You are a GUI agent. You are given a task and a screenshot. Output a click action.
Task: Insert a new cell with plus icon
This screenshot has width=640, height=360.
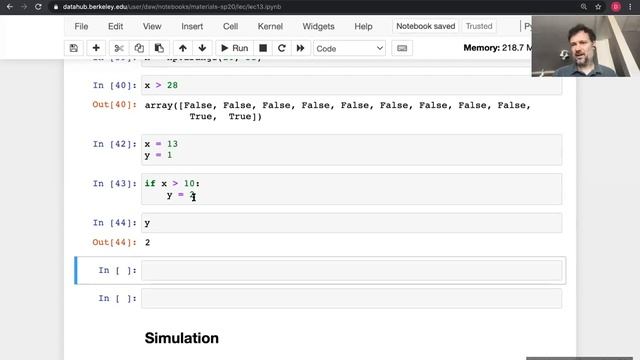[x=96, y=48]
